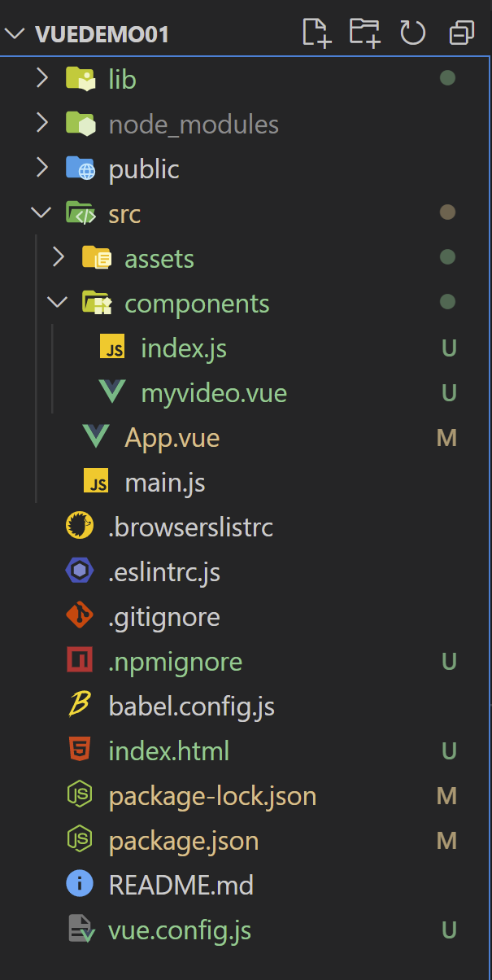The width and height of the screenshot is (492, 980).
Task: Click the public folder globe icon
Action: [81, 168]
